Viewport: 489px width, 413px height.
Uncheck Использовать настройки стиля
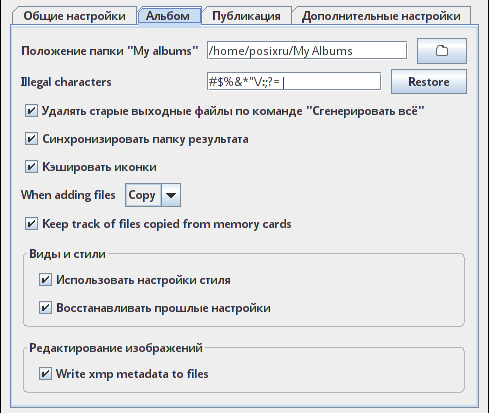click(x=45, y=280)
